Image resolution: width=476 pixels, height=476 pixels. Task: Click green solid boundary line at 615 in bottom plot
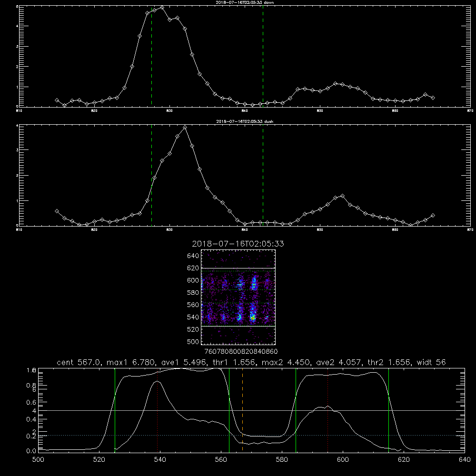388,410
